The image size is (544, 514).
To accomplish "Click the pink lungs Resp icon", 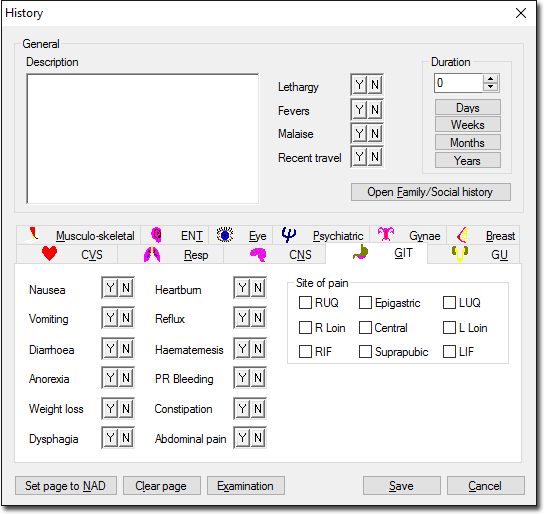I will pyautogui.click(x=152, y=254).
